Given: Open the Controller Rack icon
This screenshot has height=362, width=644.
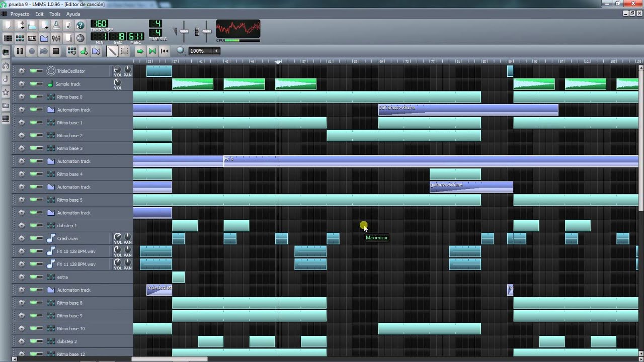Looking at the screenshot, I should [80, 38].
